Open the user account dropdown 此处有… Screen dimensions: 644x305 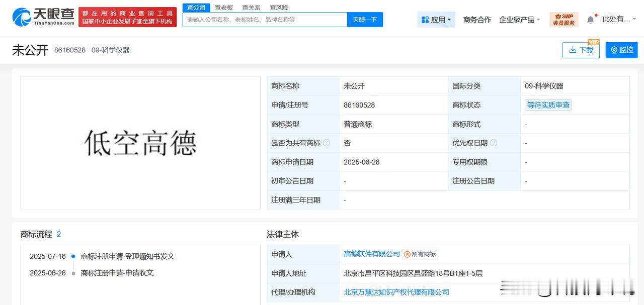point(619,19)
